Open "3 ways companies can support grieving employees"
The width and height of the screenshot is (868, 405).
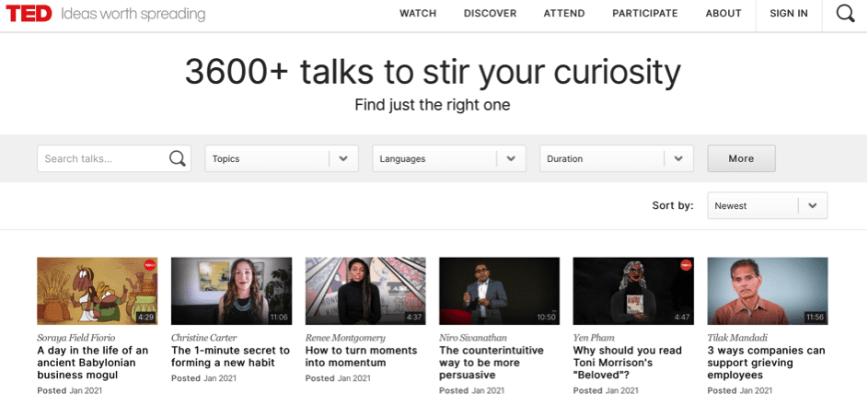[766, 363]
